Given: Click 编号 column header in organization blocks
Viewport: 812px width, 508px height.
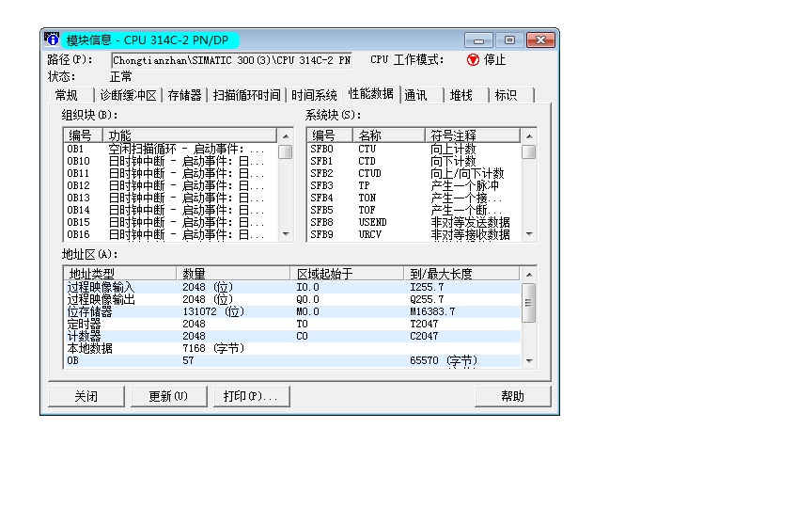Looking at the screenshot, I should (83, 135).
